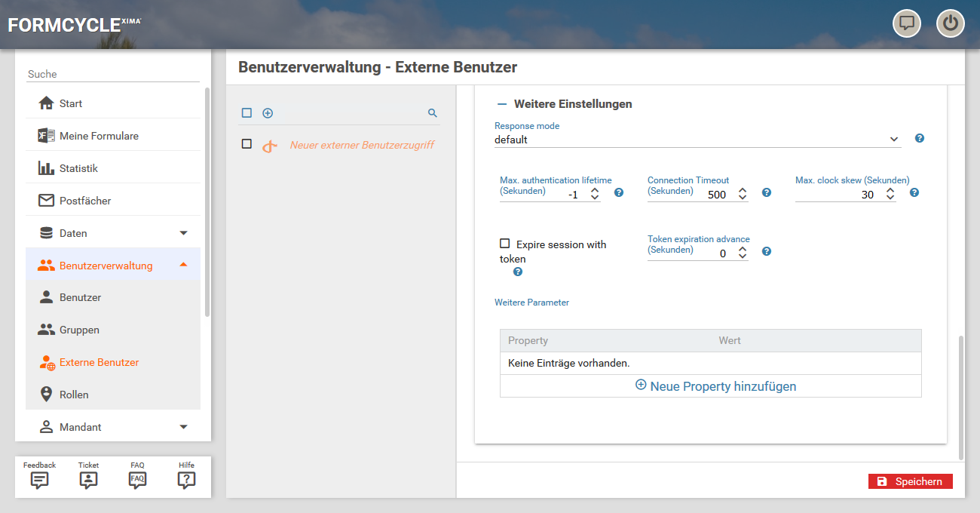Open the chat message icon in header
Screen dimensions: 980x513
pos(907,23)
